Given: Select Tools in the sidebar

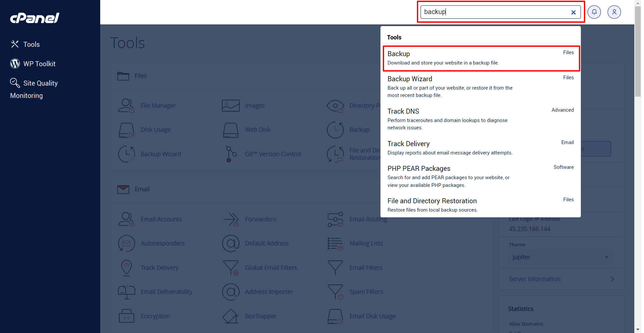Looking at the screenshot, I should (31, 44).
